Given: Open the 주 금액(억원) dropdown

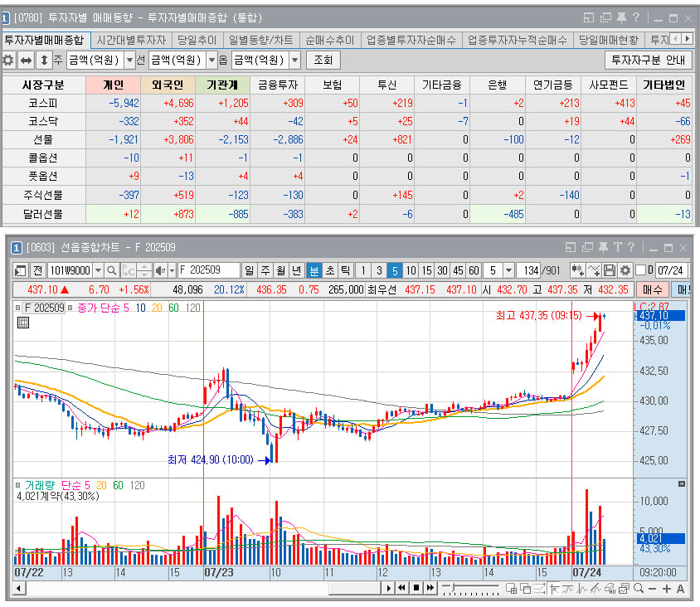Looking at the screenshot, I should click(x=129, y=60).
